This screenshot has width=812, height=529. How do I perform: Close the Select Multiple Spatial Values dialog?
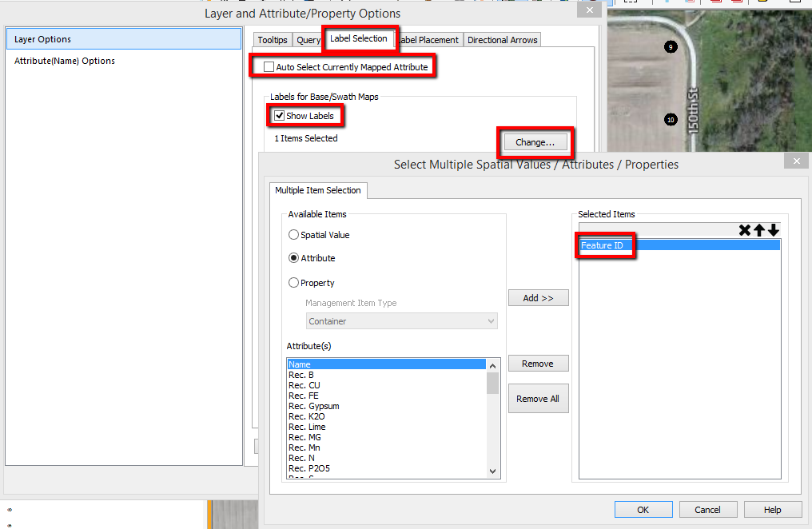(x=797, y=161)
